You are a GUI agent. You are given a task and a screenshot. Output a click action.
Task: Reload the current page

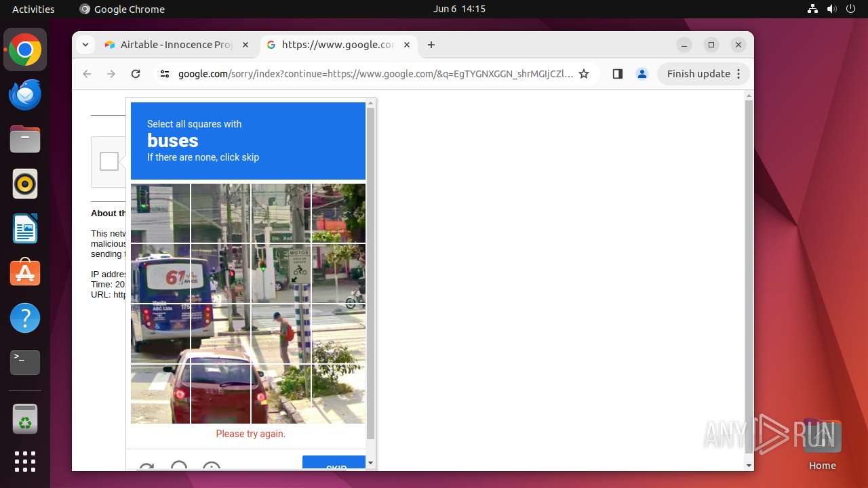(x=136, y=74)
